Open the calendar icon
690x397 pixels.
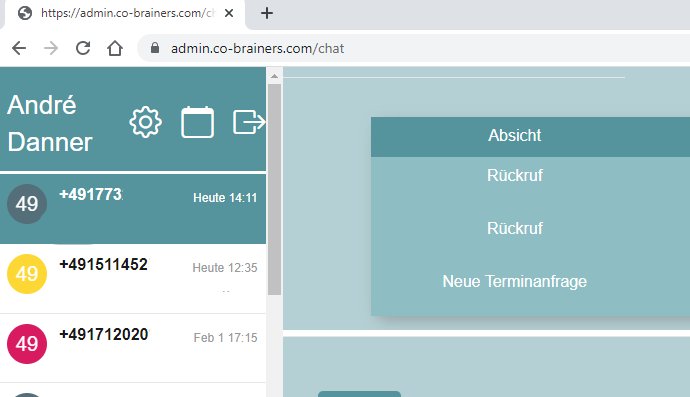point(198,122)
